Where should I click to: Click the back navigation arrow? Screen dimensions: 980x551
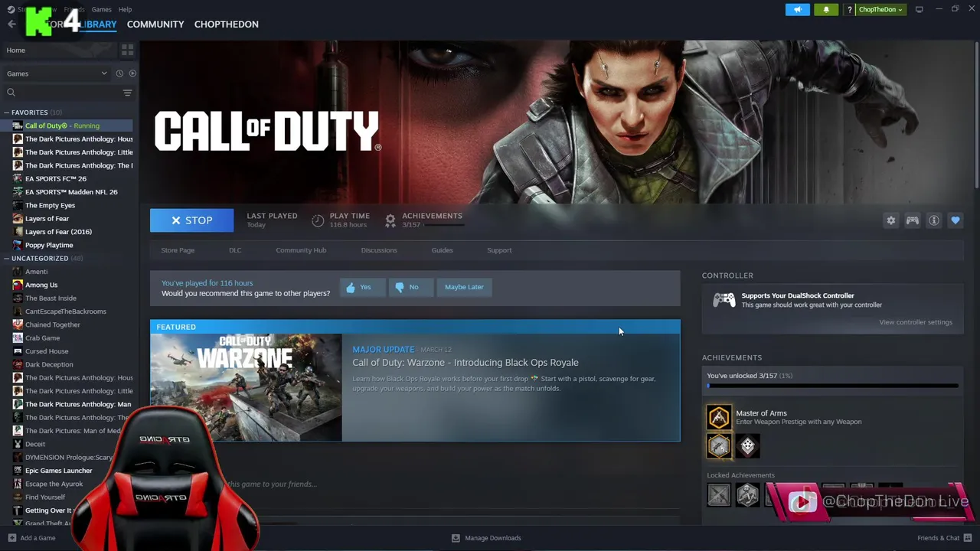(11, 24)
